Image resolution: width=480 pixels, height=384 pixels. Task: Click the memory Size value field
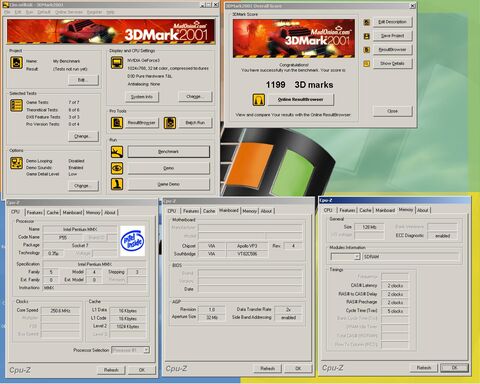(x=369, y=227)
